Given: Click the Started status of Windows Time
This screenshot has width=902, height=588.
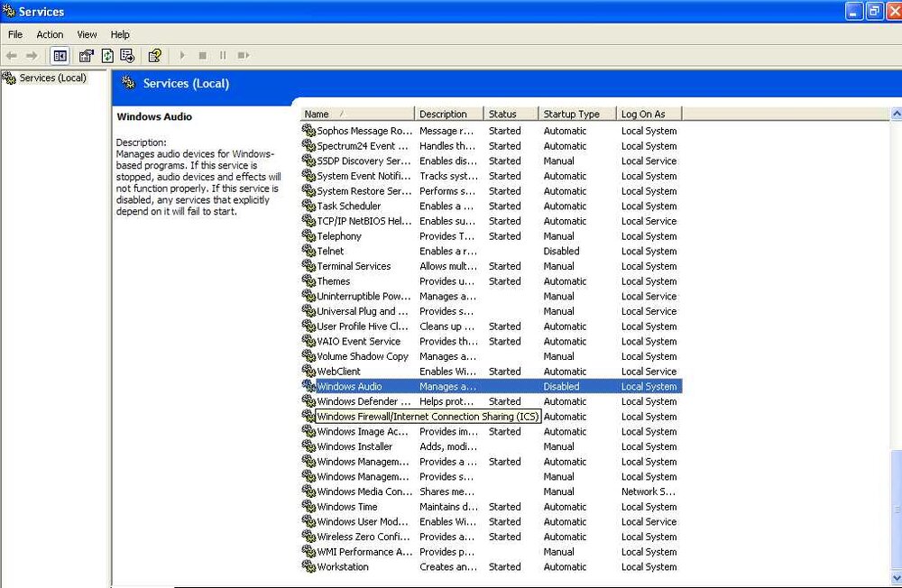Looking at the screenshot, I should (x=504, y=506).
